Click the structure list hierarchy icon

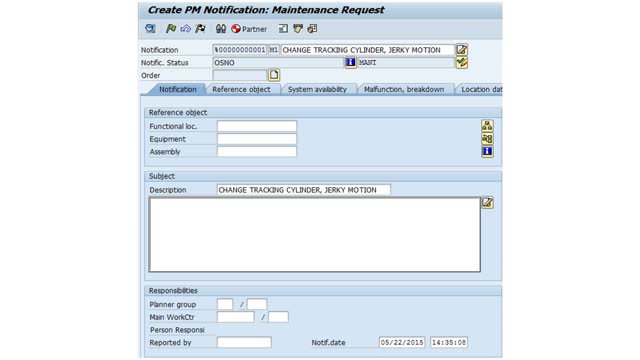(487, 126)
